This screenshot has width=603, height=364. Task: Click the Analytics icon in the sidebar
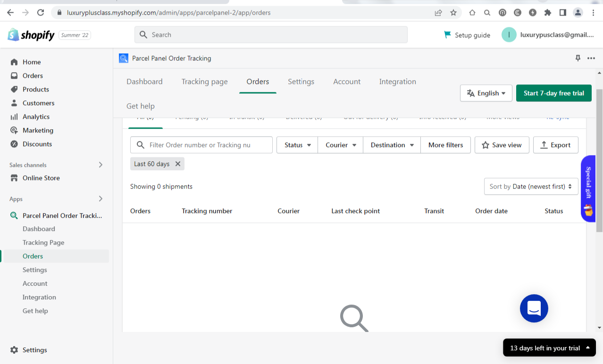(14, 116)
